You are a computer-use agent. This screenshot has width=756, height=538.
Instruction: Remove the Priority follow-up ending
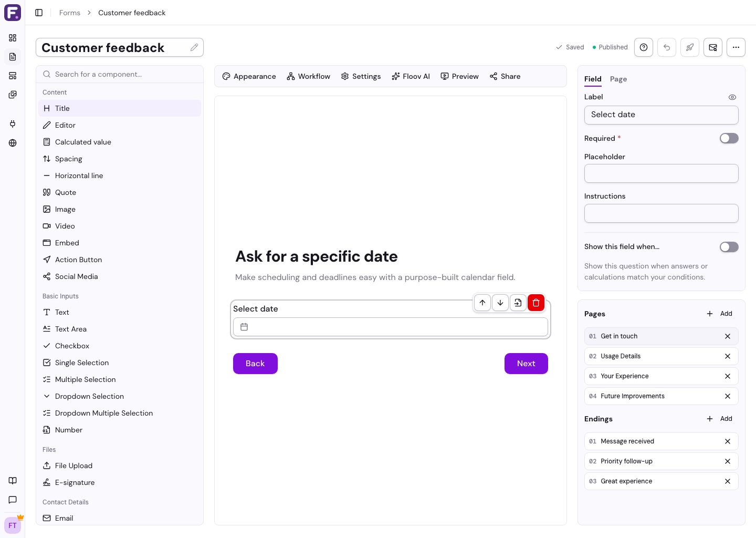point(728,461)
